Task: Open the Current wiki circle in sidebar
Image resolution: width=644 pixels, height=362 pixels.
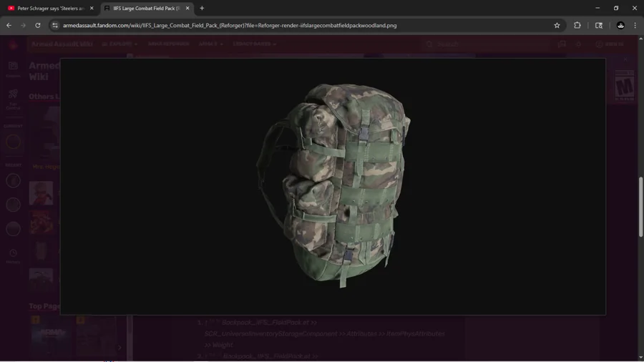Action: [x=13, y=142]
